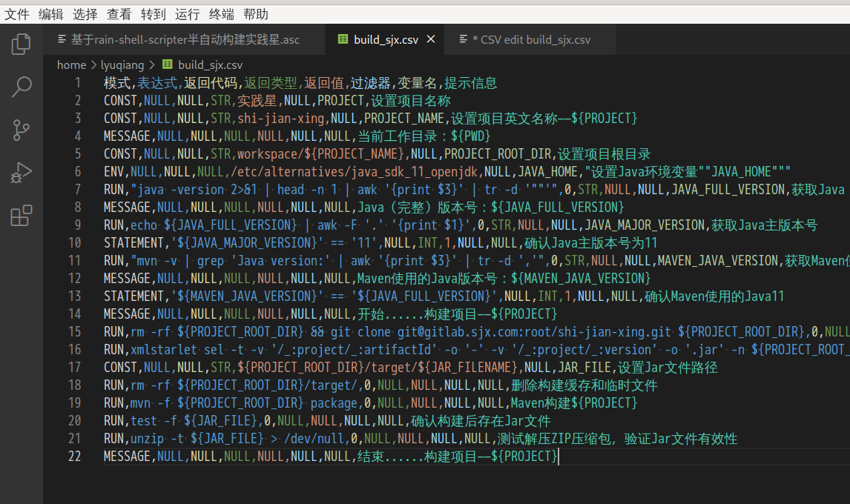Open the 编辑 menu

[50, 14]
